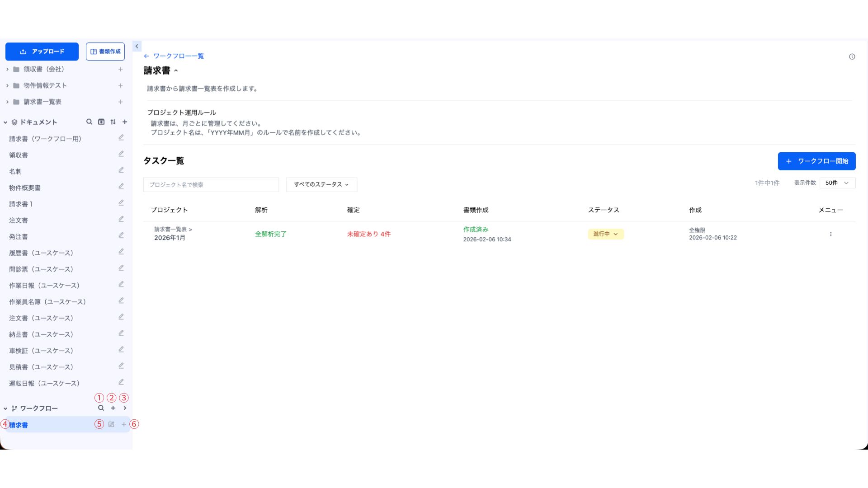
Task: Click the search icon in ドキュメント header
Action: [x=89, y=122]
